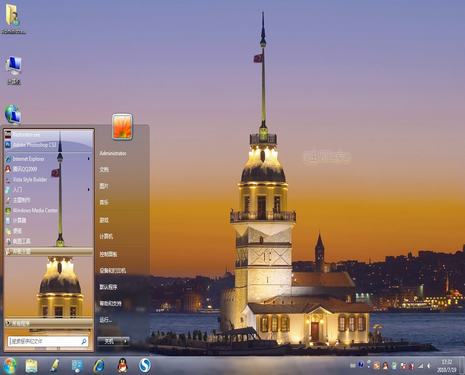Open Internet Explorer from the taskbar

coord(99,366)
